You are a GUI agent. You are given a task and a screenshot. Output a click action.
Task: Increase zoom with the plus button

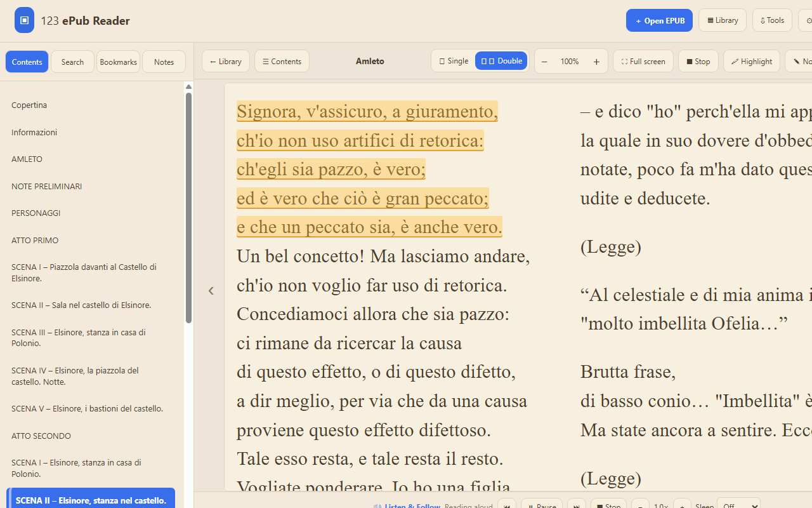(x=596, y=62)
